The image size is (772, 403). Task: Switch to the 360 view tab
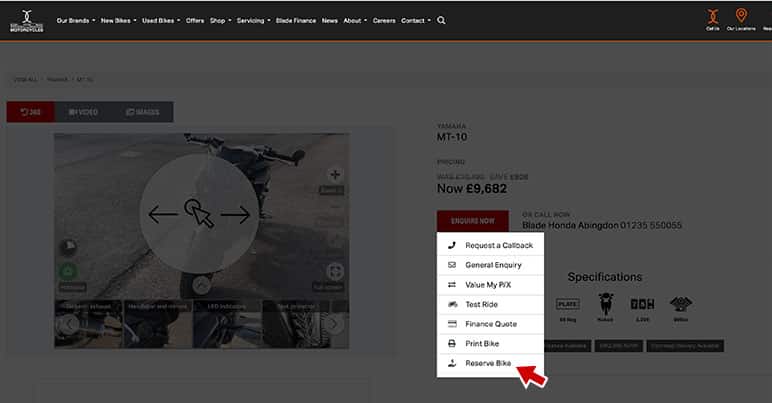tap(31, 112)
